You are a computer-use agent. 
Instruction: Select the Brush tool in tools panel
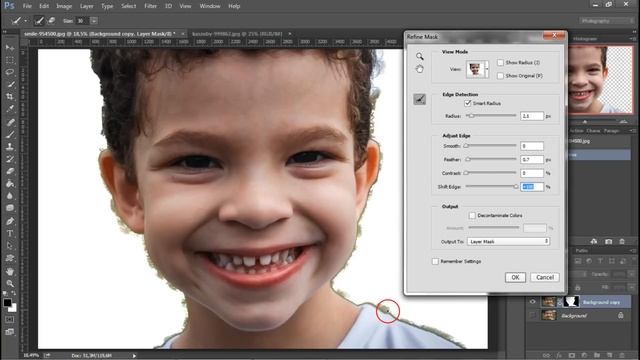pos(10,134)
